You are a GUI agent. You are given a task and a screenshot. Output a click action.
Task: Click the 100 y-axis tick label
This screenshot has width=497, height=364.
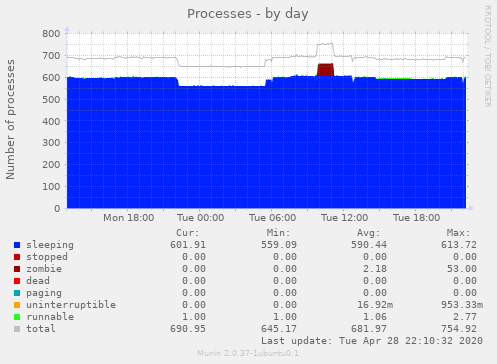[x=51, y=187]
